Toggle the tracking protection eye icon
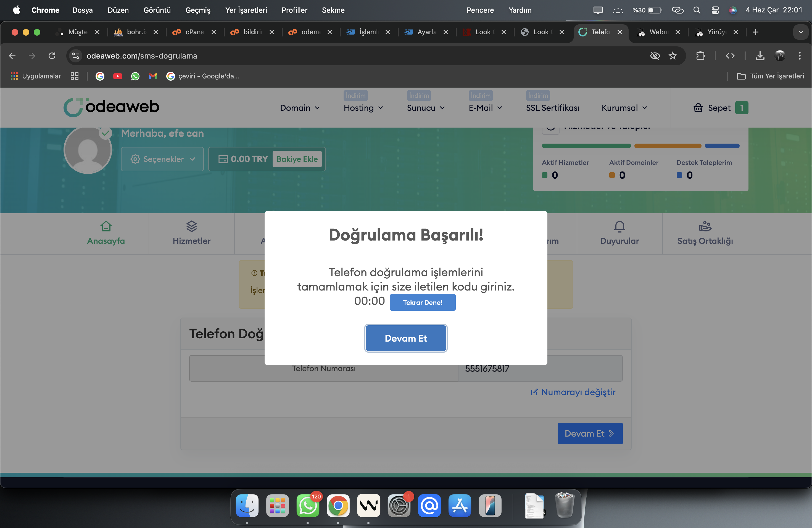The height and width of the screenshot is (528, 812). [655, 56]
